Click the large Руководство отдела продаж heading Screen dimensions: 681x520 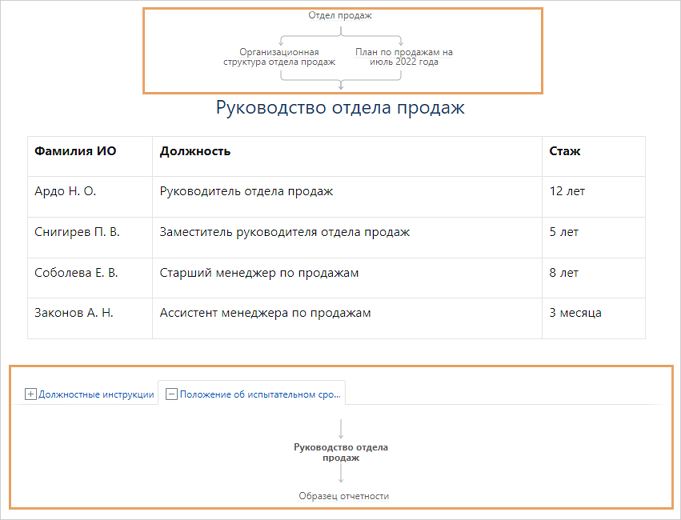[340, 108]
